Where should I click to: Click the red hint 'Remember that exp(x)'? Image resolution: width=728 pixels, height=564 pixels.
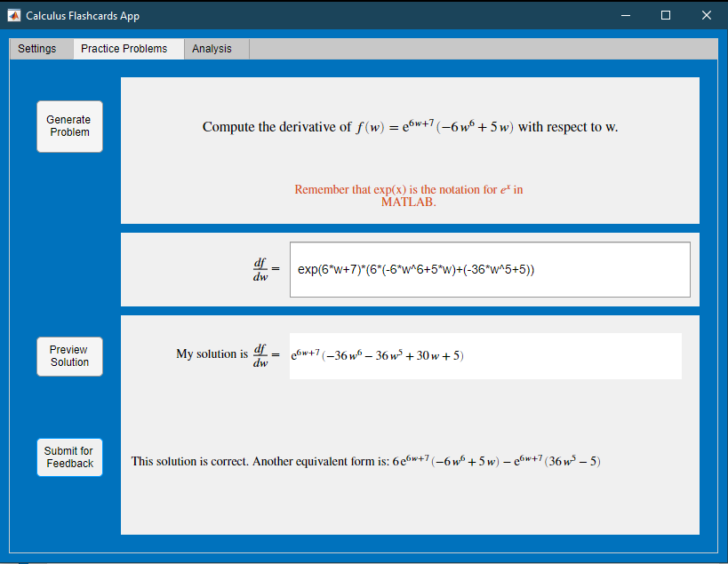coord(409,195)
